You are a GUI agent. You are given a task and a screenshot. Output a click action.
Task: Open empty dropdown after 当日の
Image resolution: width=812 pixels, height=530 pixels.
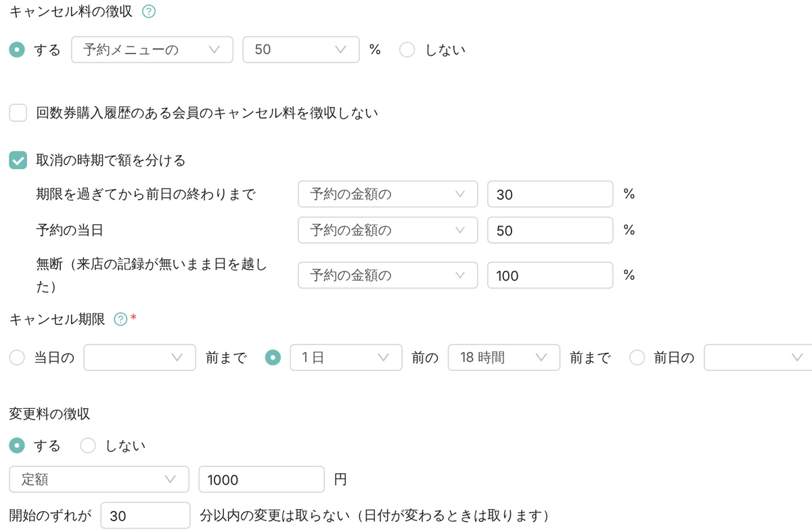(140, 357)
